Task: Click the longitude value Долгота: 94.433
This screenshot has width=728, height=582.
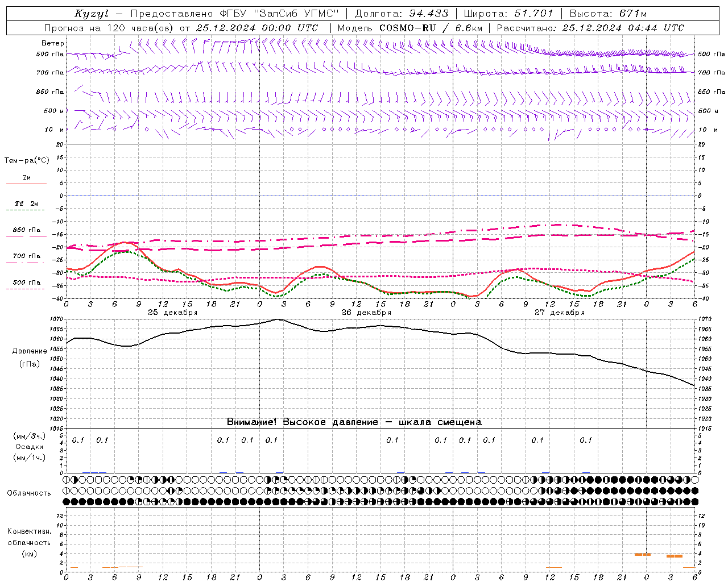Action: click(402, 14)
